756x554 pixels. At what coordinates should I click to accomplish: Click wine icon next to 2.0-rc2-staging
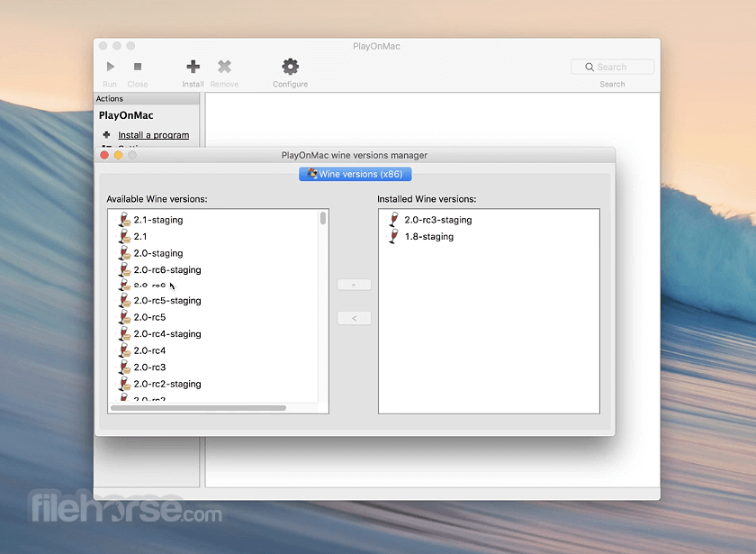pos(124,384)
